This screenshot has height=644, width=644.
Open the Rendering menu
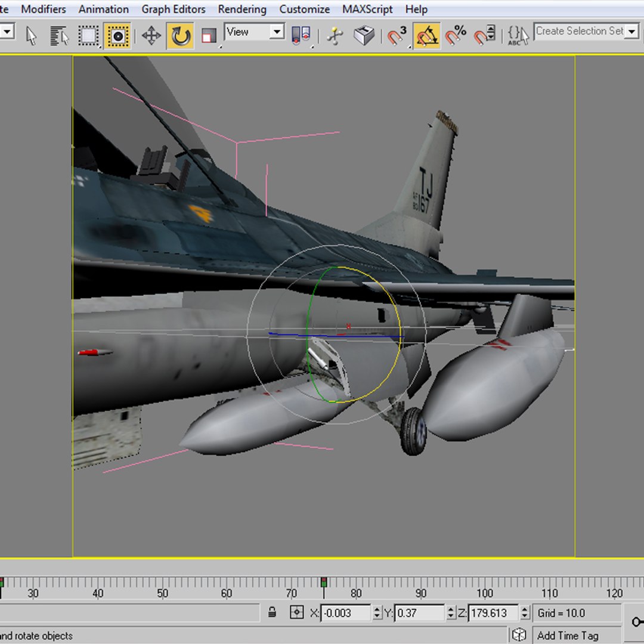point(242,9)
